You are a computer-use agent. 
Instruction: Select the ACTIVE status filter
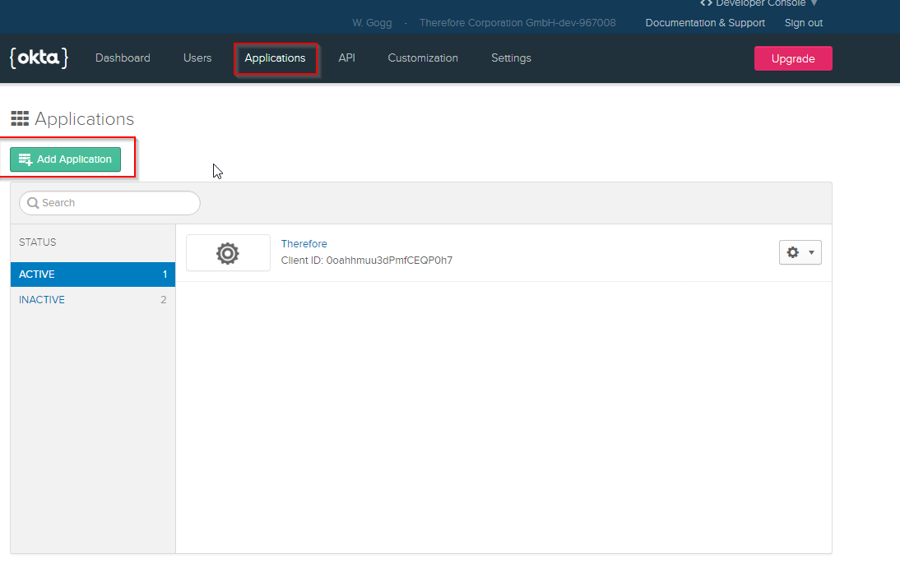(93, 274)
